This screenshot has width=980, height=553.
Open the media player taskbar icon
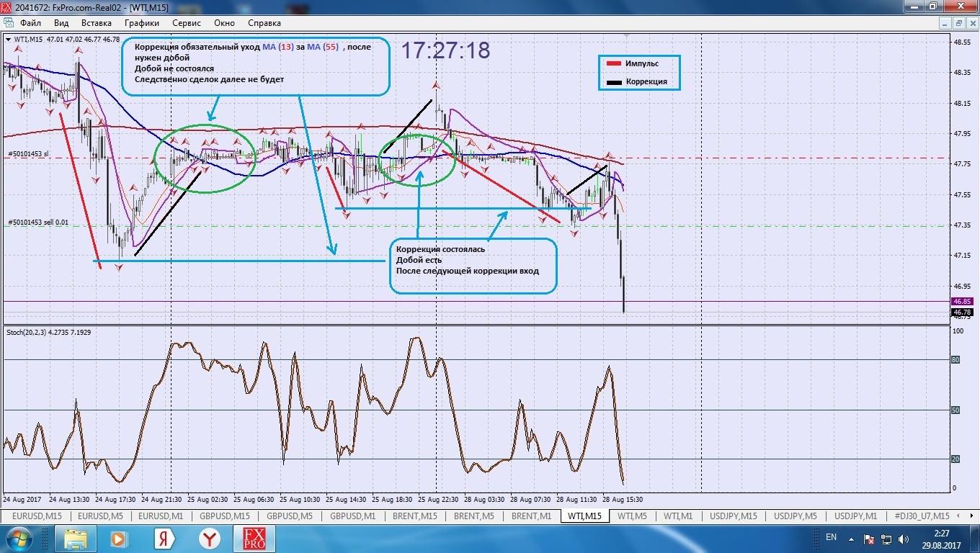(118, 539)
